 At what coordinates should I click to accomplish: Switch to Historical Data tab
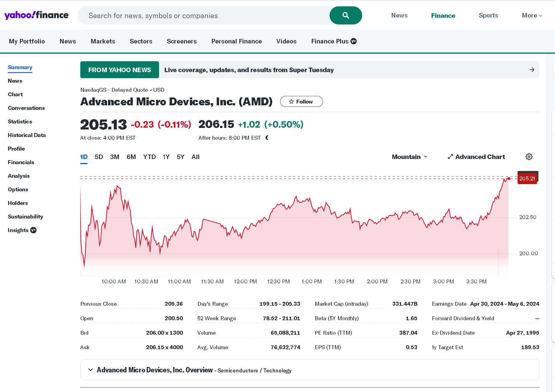point(27,135)
